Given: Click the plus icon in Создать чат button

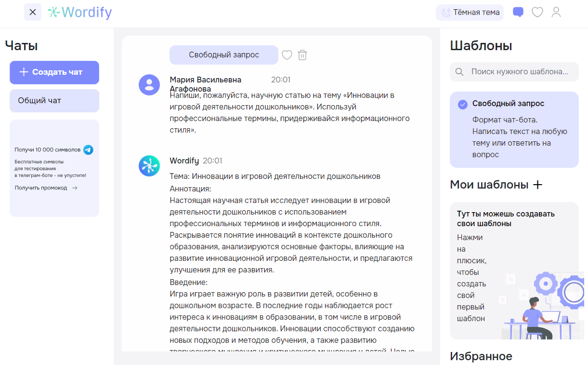Looking at the screenshot, I should click(x=24, y=72).
